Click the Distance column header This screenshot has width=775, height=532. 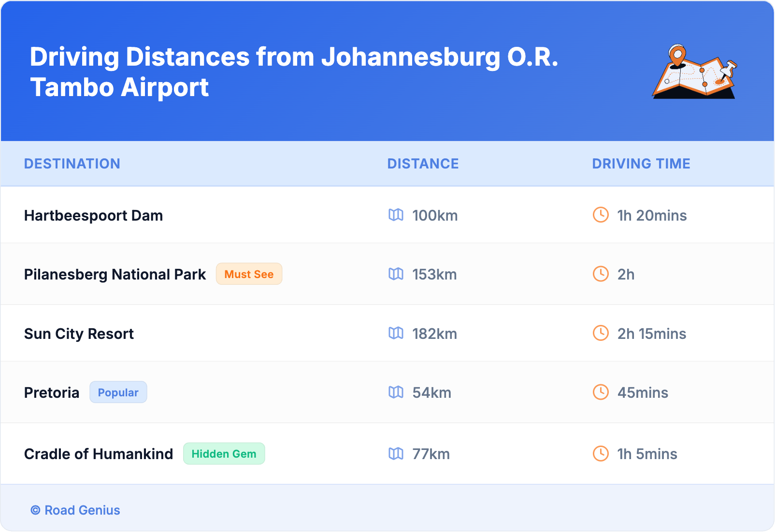(x=423, y=164)
